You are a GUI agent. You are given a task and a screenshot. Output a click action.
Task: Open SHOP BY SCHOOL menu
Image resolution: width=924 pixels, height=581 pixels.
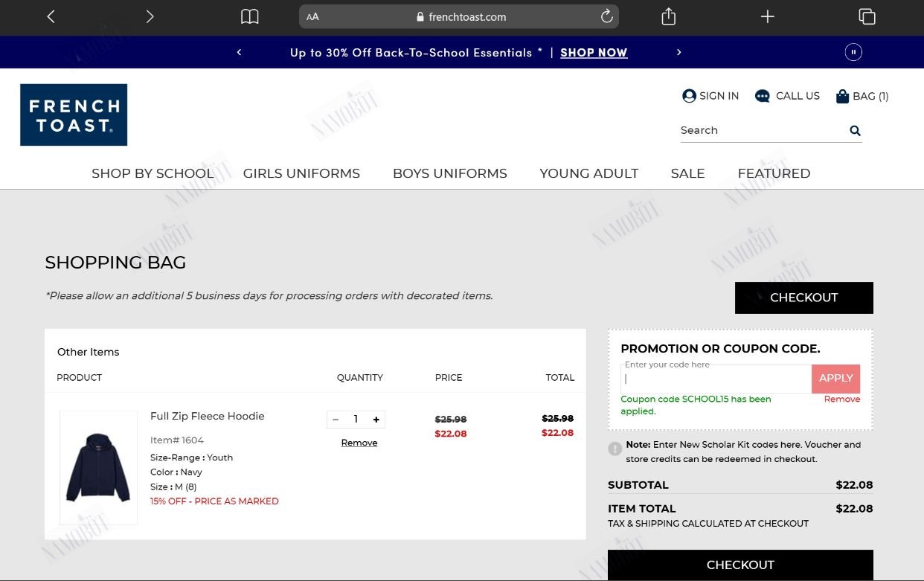153,173
